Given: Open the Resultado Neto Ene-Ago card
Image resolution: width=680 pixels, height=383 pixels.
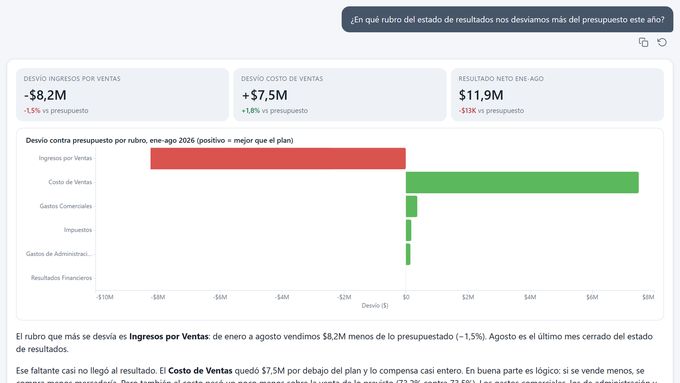Looking at the screenshot, I should (557, 95).
